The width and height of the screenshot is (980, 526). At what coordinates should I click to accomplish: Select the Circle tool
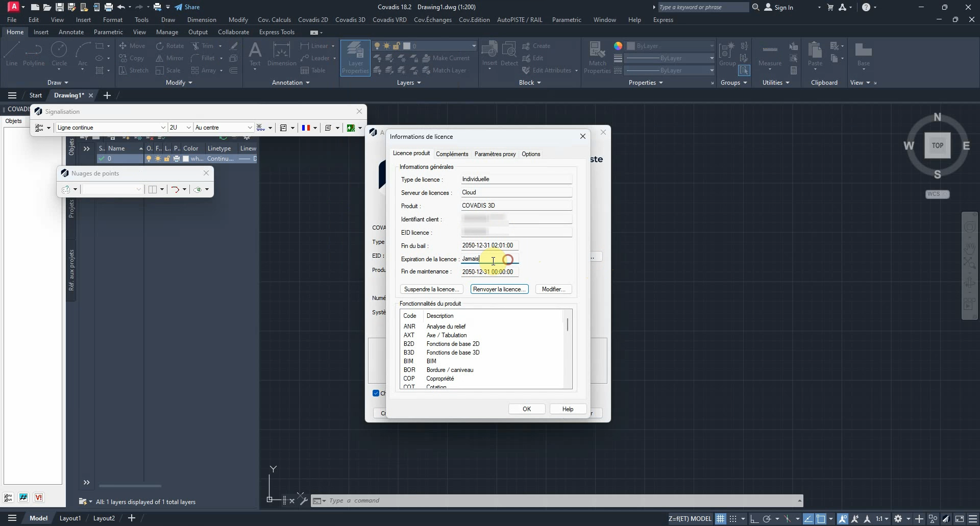59,54
